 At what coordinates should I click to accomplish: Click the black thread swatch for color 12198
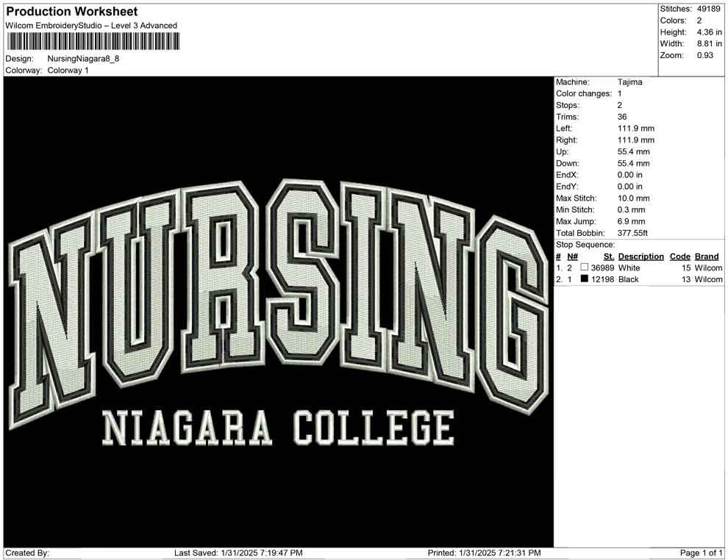pos(584,279)
